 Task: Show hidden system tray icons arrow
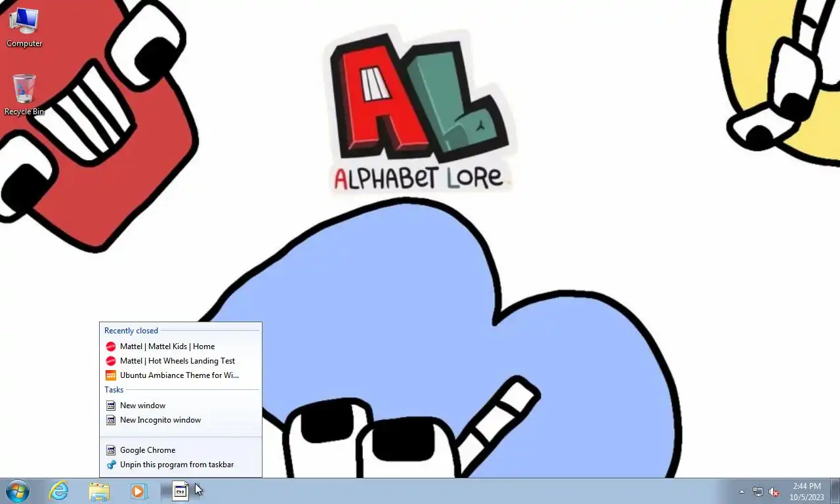click(x=742, y=492)
